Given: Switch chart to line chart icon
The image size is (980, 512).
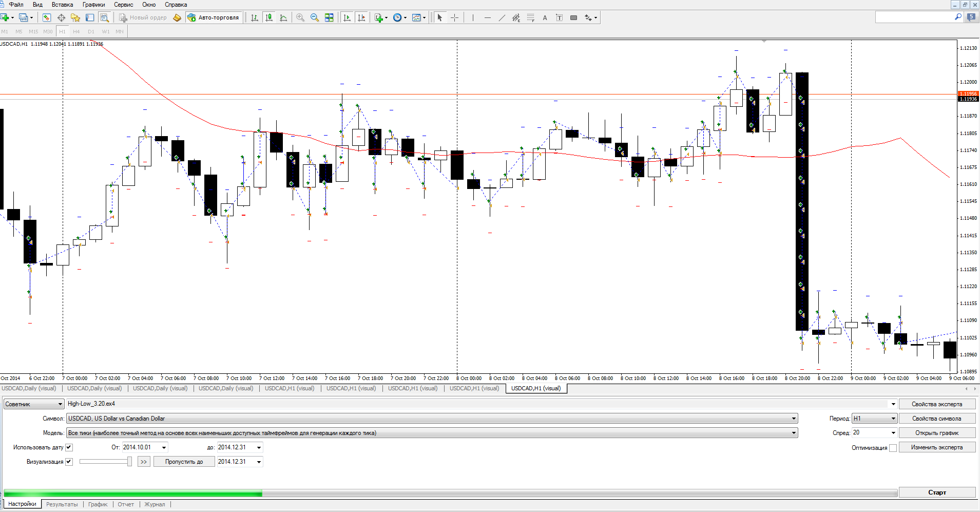Looking at the screenshot, I should tap(283, 17).
